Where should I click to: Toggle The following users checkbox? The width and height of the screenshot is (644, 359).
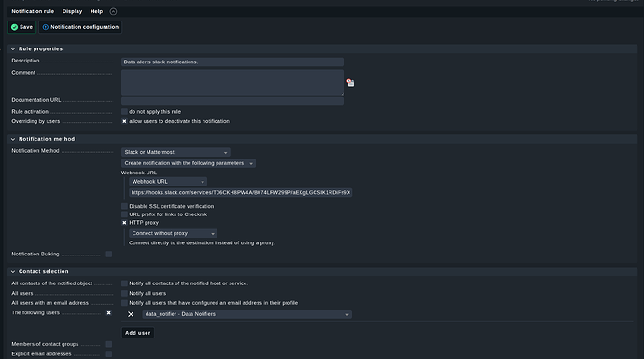[x=109, y=313]
